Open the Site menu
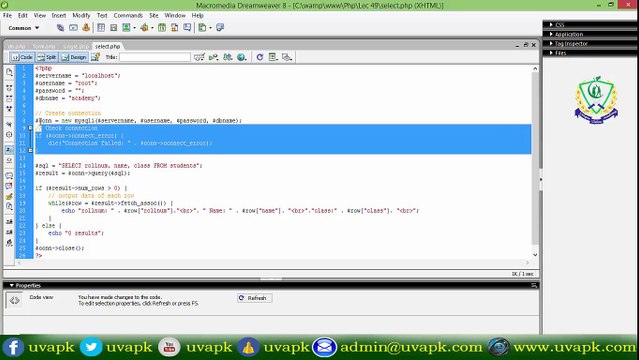639x360 pixels. (154, 15)
